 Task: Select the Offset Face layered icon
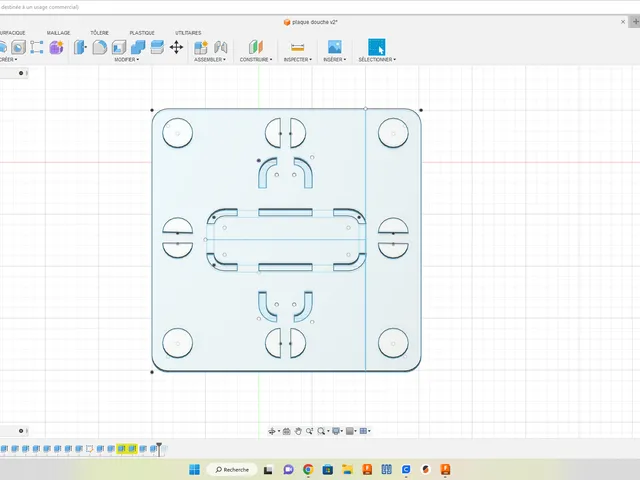pos(157,47)
